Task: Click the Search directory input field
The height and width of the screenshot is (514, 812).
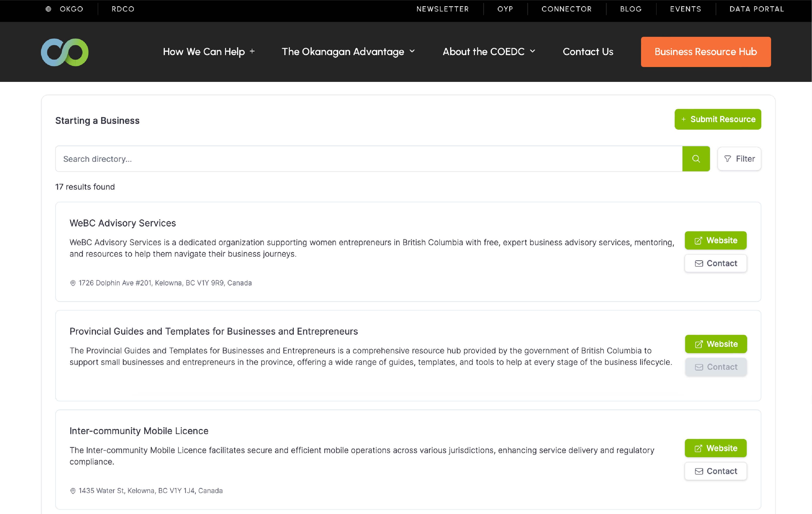Action: click(x=368, y=159)
